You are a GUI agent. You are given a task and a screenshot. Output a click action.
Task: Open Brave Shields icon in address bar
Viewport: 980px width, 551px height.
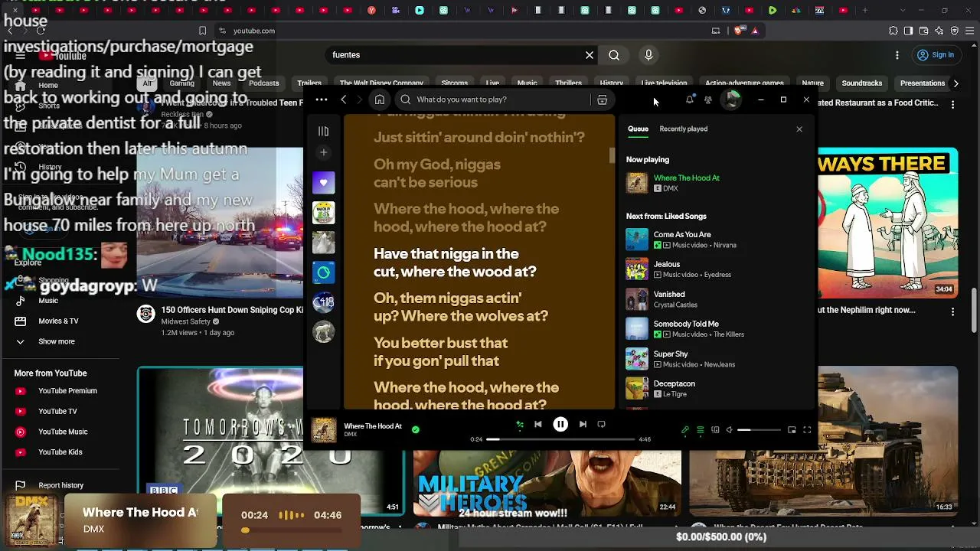click(x=739, y=31)
